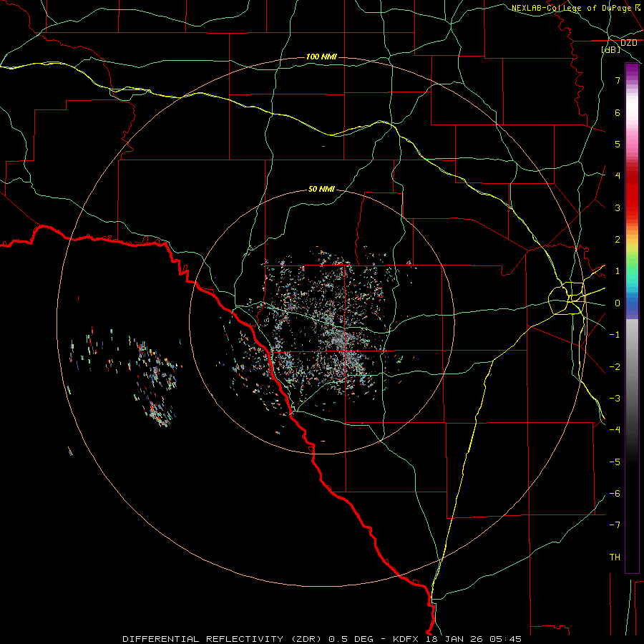Screen dimensions: 644x644
Task: Click the 5 value on color scale
Action: point(618,144)
